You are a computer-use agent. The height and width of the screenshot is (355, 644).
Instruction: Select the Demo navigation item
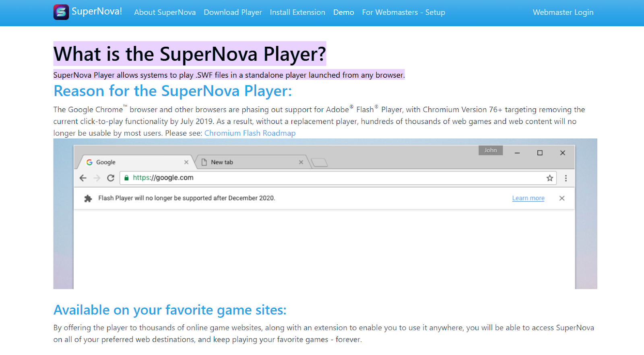[344, 12]
